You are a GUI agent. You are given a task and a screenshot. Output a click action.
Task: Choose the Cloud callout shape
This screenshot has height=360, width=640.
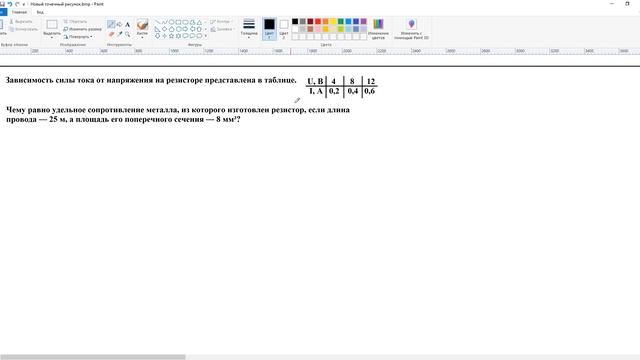(199, 36)
